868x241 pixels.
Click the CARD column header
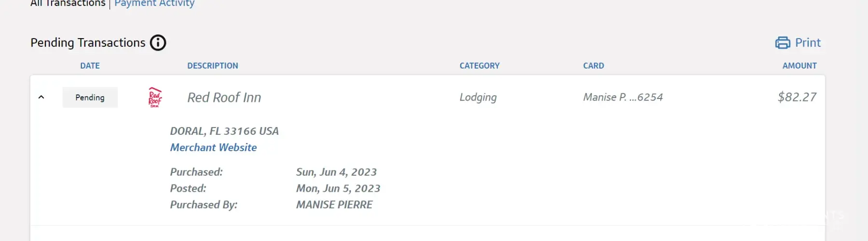[593, 66]
